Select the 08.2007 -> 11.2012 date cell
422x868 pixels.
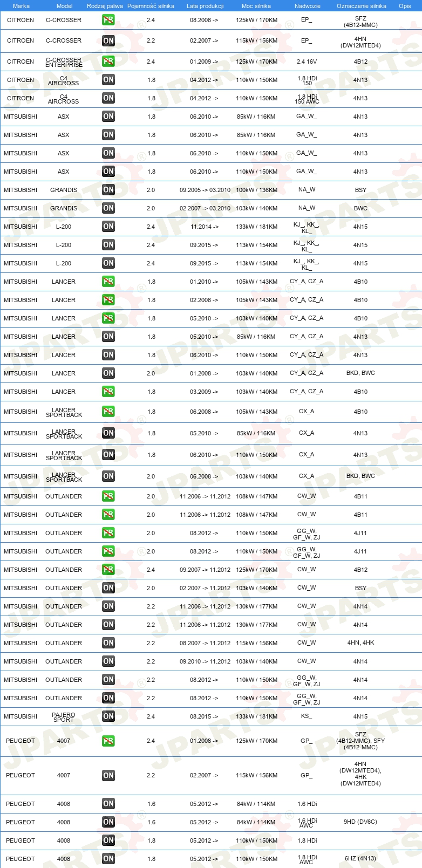point(205,643)
